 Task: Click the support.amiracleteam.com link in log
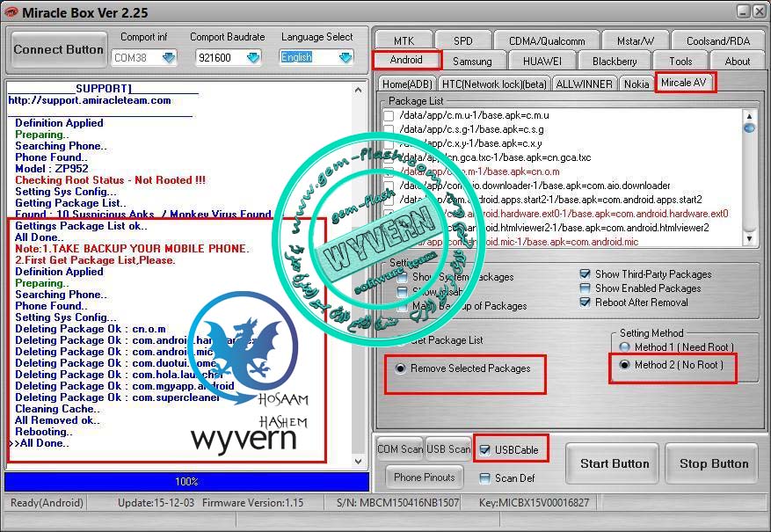90,100
